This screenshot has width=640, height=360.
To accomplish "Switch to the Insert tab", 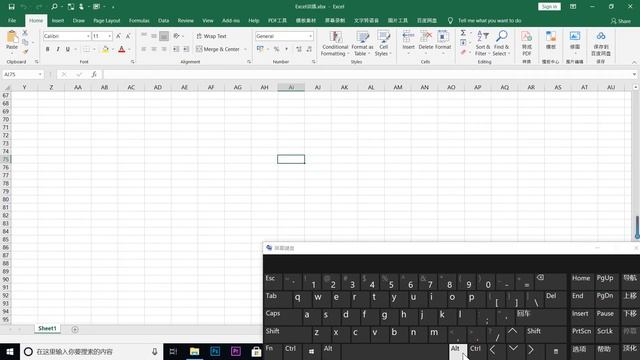I will (x=58, y=20).
